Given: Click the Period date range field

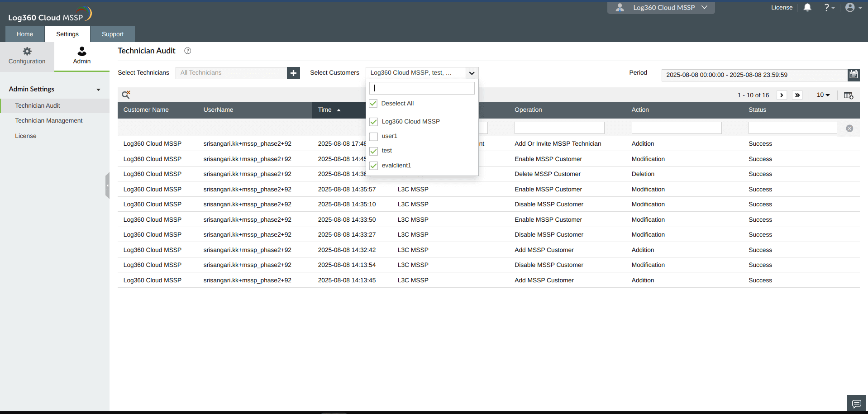Looking at the screenshot, I should coord(754,75).
